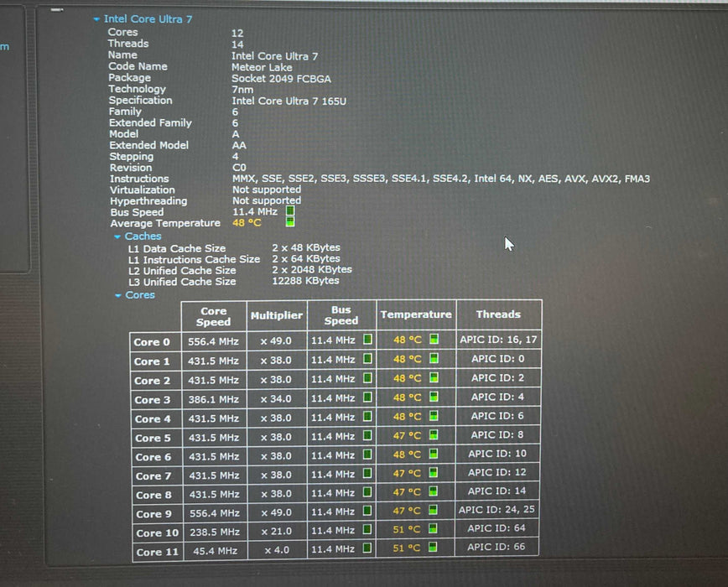This screenshot has height=587, width=728.
Task: Click the Code Name value Meteor Lake
Action: tap(262, 67)
